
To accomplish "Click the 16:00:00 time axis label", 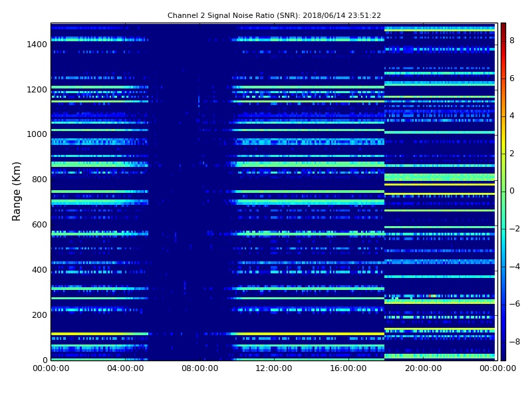I will pyautogui.click(x=348, y=368).
